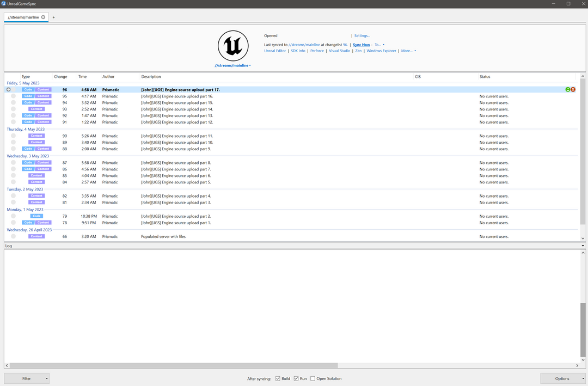Uncheck the Build checkbox after syncing
This screenshot has height=386, width=588.
coord(277,378)
